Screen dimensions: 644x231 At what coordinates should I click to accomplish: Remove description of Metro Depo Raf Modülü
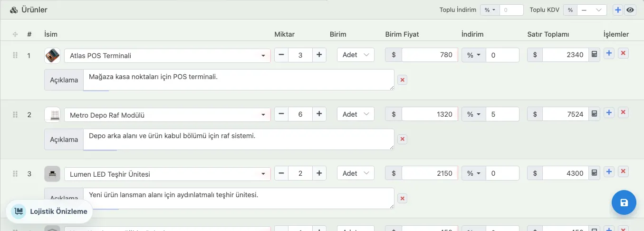[402, 139]
